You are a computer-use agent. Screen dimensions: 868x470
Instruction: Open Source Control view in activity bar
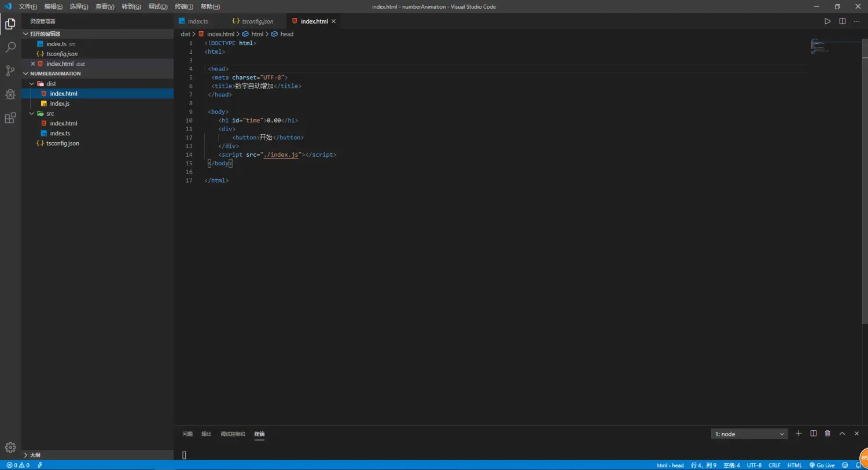(x=10, y=71)
